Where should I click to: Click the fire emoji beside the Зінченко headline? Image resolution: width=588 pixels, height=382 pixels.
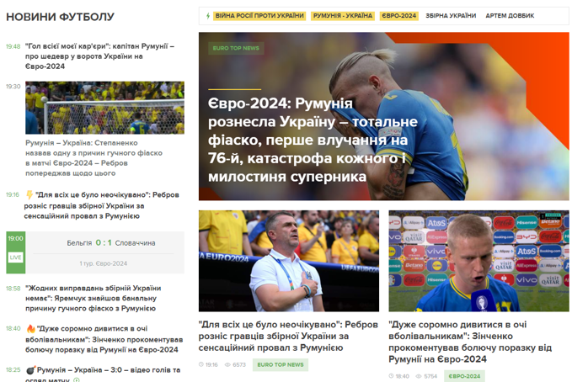click(31, 328)
